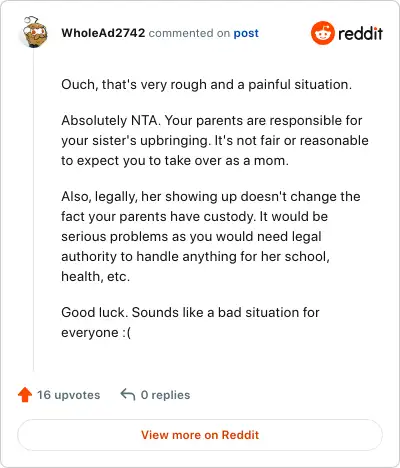Open the WholeAd2742 username profile

tap(103, 33)
